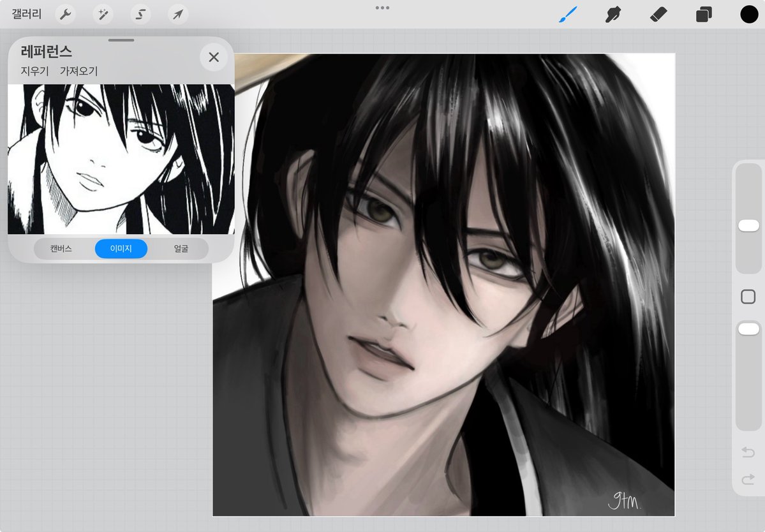This screenshot has height=532, width=765.
Task: Open the Layers panel
Action: [704, 15]
